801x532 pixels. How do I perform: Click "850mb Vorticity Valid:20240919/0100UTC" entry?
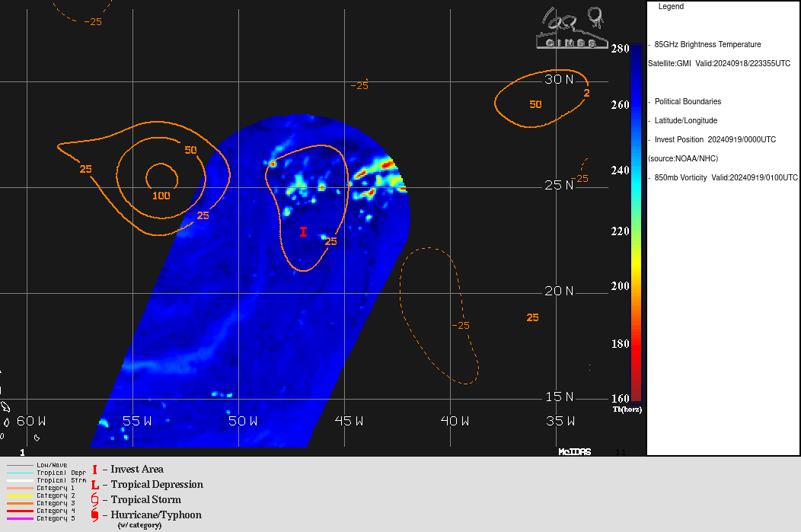[726, 177]
